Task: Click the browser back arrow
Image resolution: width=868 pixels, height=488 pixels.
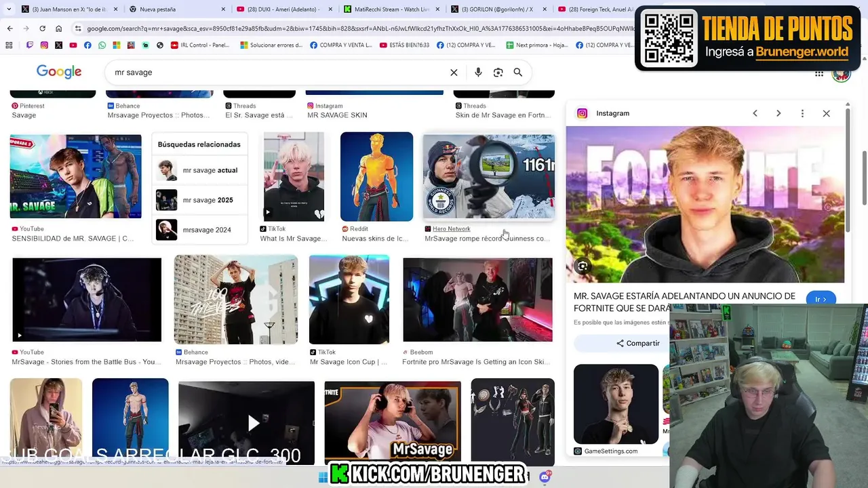Action: [9, 28]
